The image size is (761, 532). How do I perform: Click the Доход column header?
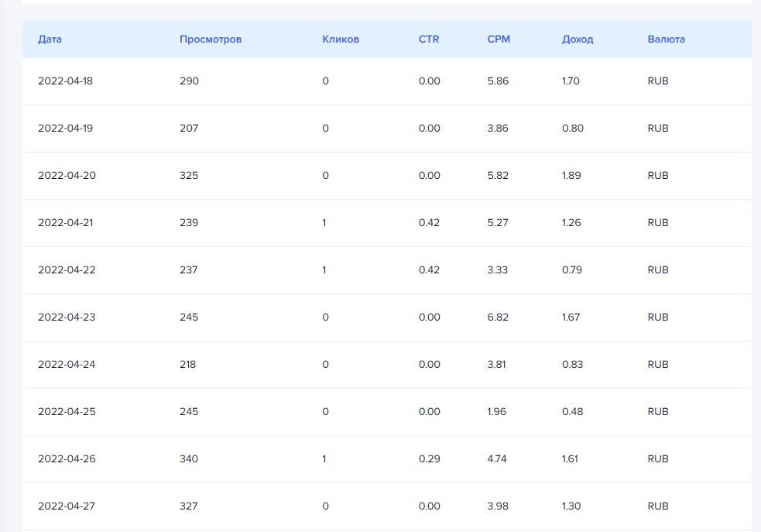click(578, 39)
